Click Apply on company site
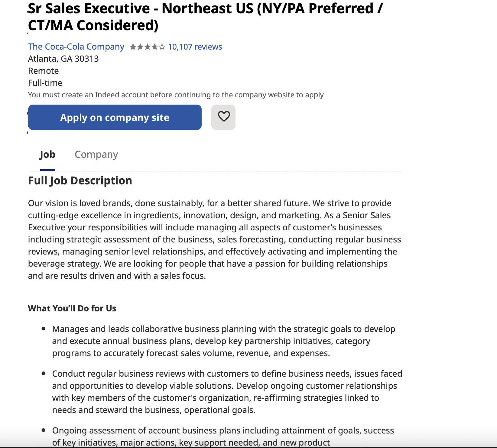This screenshot has height=448, width=497. coord(115,117)
